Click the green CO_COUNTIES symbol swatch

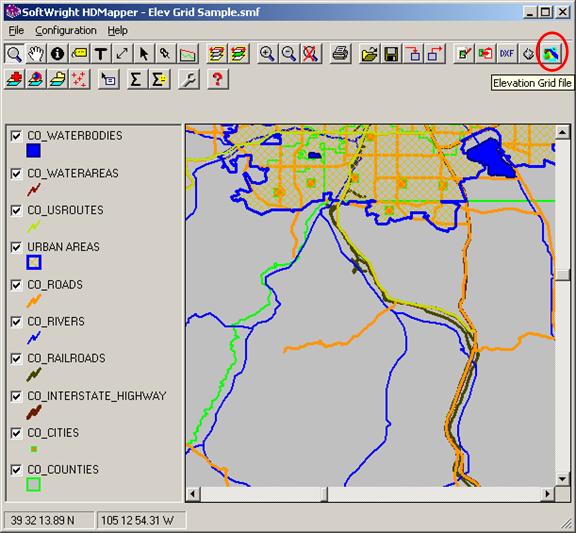[33, 484]
